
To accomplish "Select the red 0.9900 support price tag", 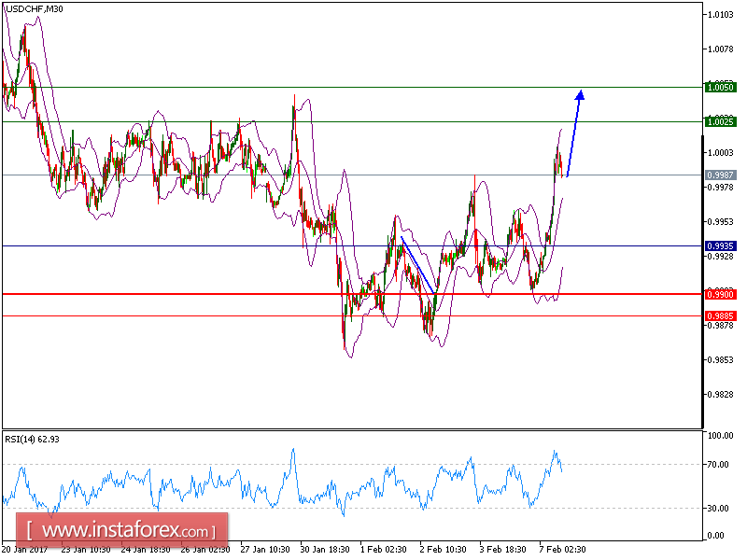I will click(x=719, y=293).
